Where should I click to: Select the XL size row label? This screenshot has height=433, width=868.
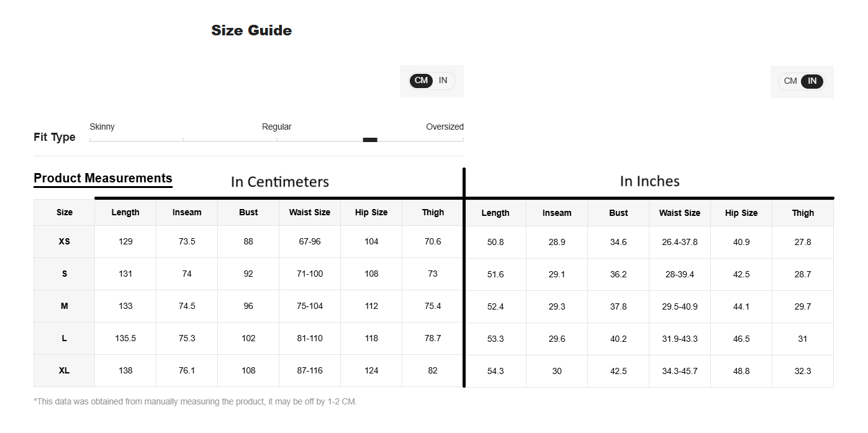[x=65, y=370]
